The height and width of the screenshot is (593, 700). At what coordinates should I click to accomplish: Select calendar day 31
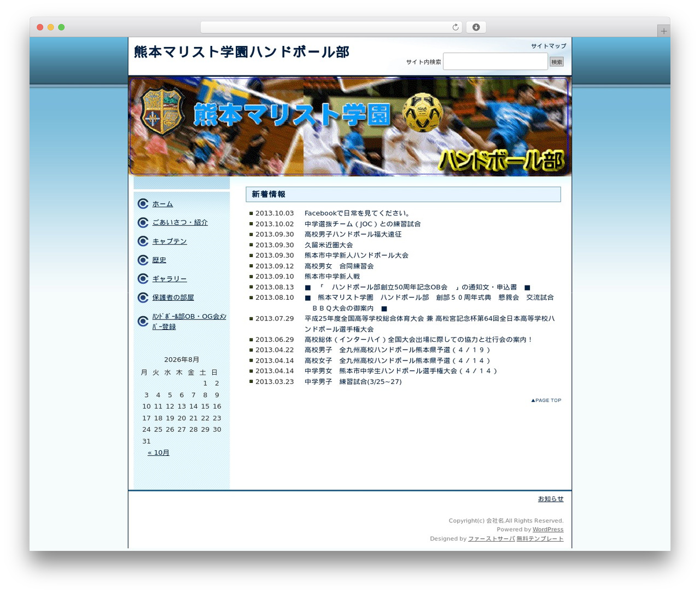(x=147, y=441)
